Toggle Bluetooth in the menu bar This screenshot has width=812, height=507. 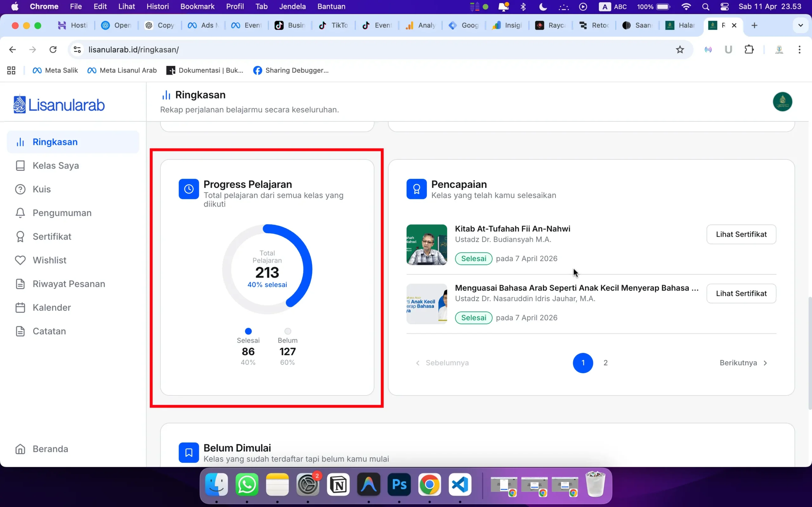(x=523, y=6)
